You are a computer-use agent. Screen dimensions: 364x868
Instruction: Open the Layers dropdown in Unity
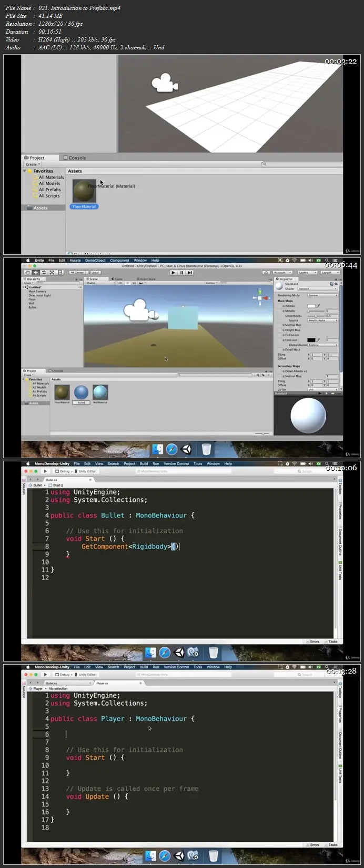[x=307, y=272]
